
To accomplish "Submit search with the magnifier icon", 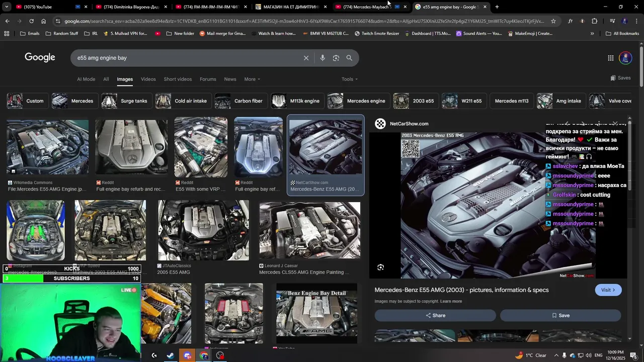I will 349,58.
